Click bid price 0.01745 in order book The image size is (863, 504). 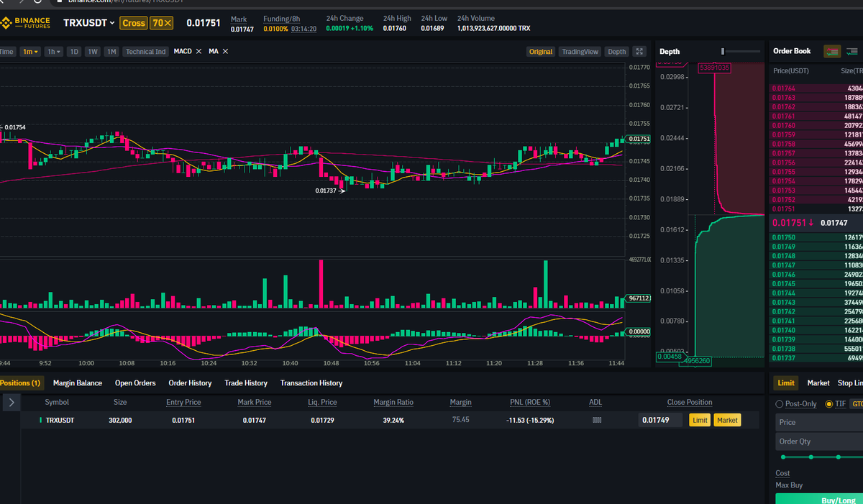784,283
